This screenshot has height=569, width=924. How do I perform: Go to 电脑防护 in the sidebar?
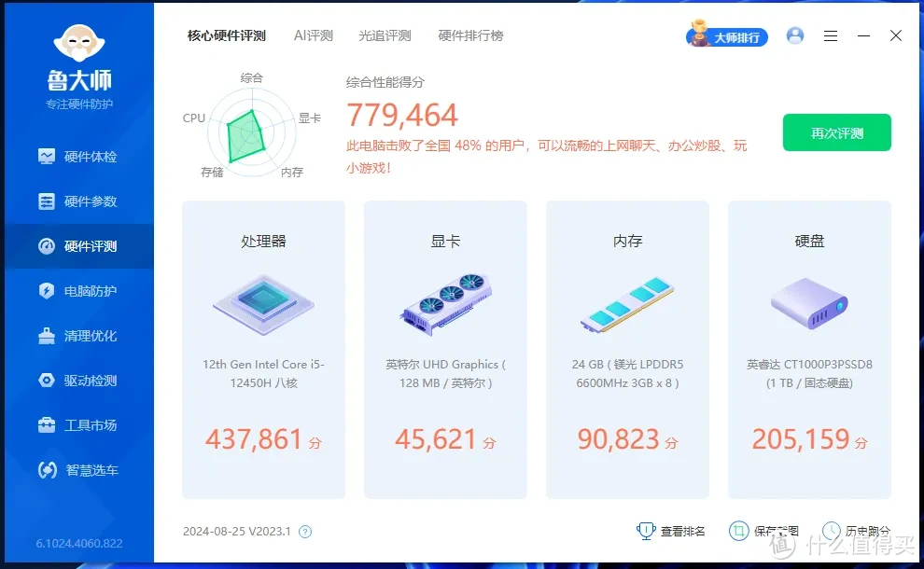79,291
